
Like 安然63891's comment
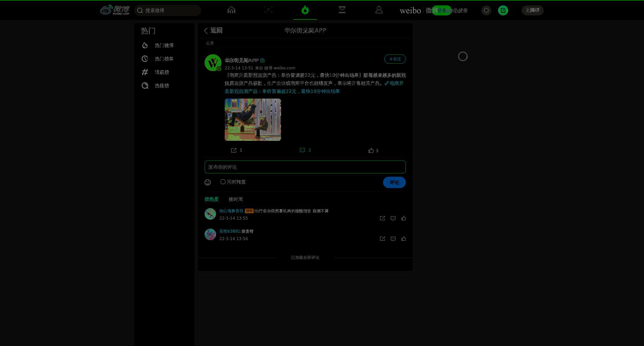tap(404, 239)
